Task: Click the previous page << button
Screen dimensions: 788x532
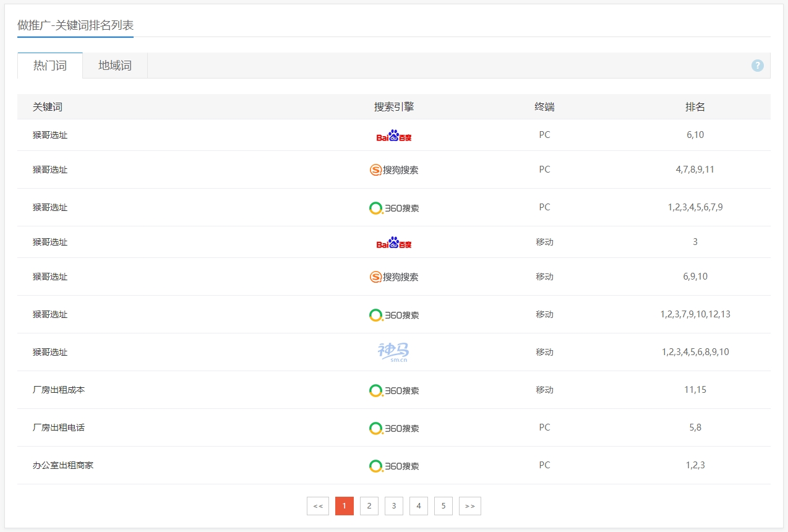Action: 318,506
